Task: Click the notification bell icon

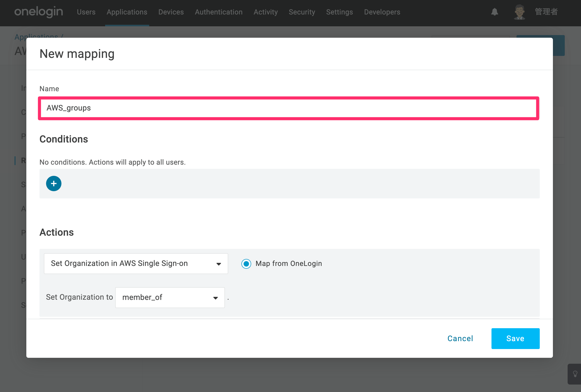Action: pos(494,12)
